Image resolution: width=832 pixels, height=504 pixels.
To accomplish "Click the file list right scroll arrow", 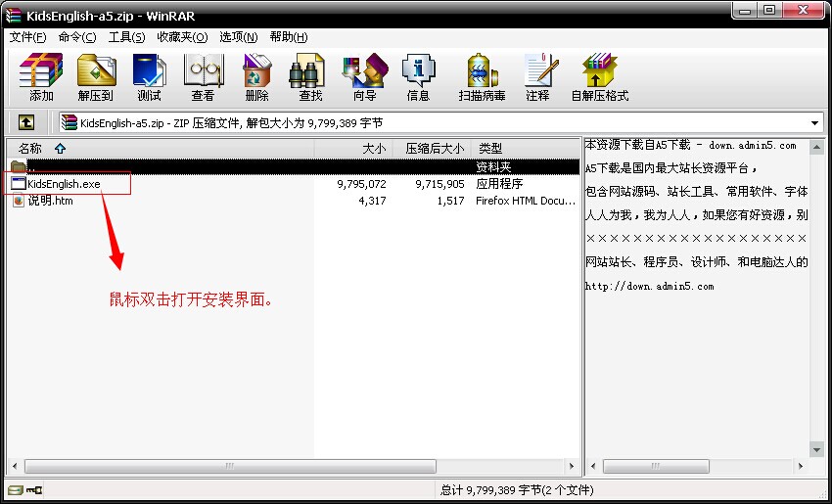I will click(x=572, y=467).
